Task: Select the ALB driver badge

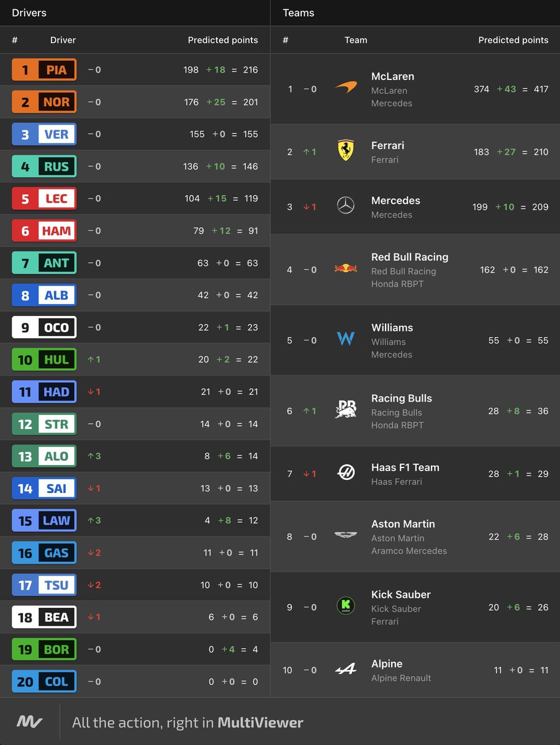Action: pos(44,296)
